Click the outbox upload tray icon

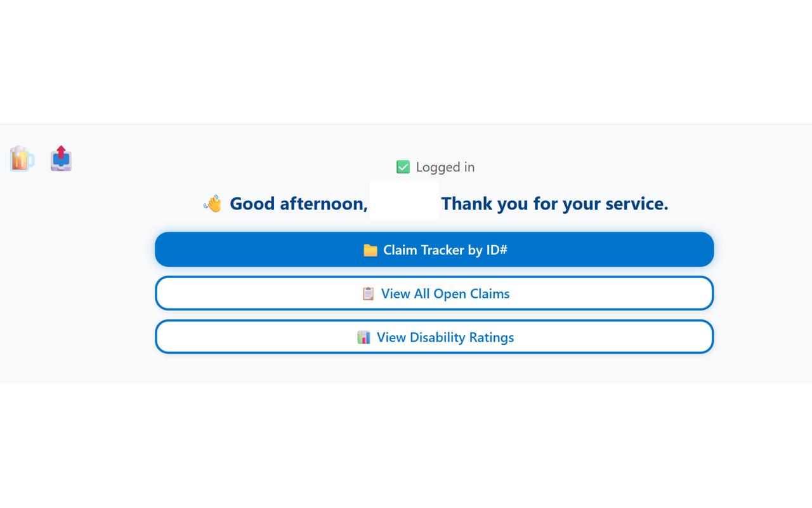pyautogui.click(x=60, y=159)
